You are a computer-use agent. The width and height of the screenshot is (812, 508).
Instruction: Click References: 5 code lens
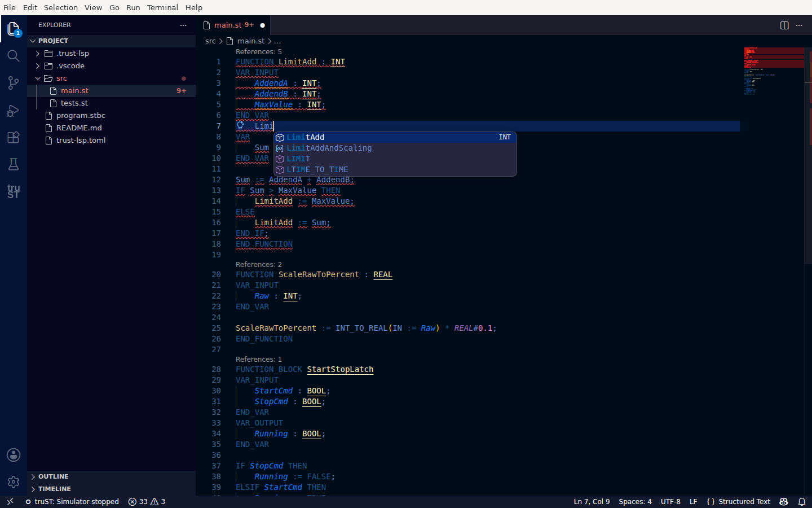pyautogui.click(x=258, y=52)
